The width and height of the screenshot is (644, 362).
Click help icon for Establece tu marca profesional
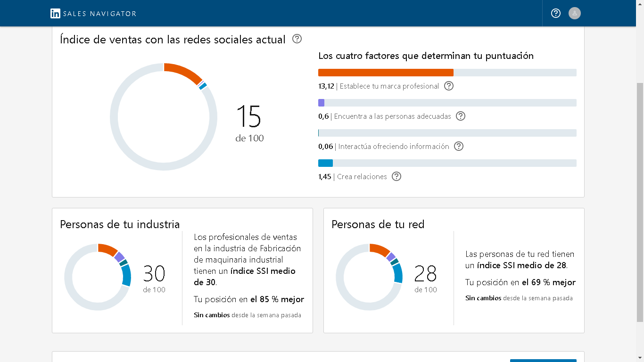[449, 86]
